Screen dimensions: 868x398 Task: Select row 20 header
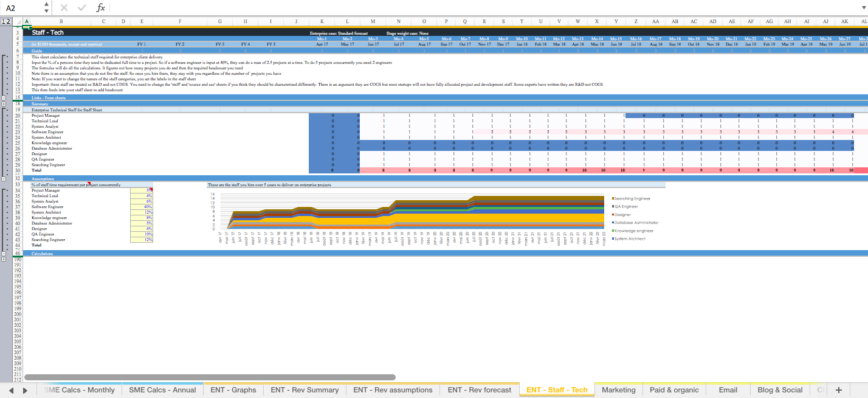click(18, 115)
